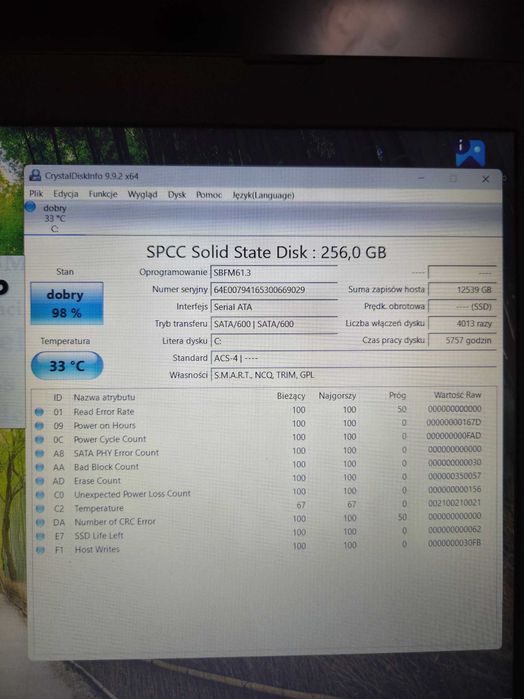Open the blue desktop shortcut icon
Screen dimensions: 524x699
[x=470, y=153]
